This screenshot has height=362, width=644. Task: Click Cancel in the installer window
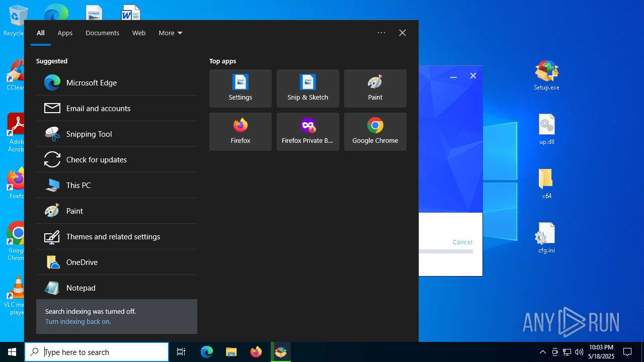[462, 242]
